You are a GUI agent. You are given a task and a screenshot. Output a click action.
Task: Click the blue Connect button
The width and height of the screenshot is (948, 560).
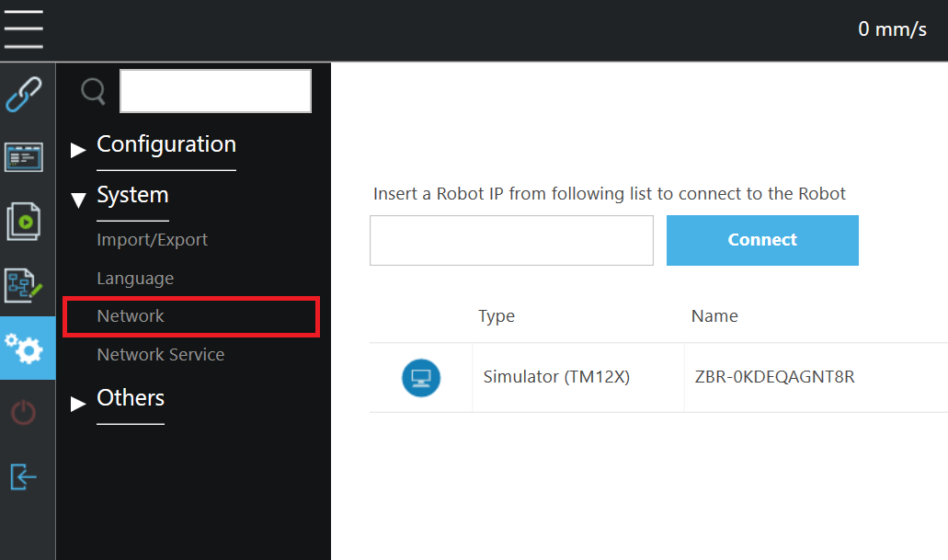762,240
